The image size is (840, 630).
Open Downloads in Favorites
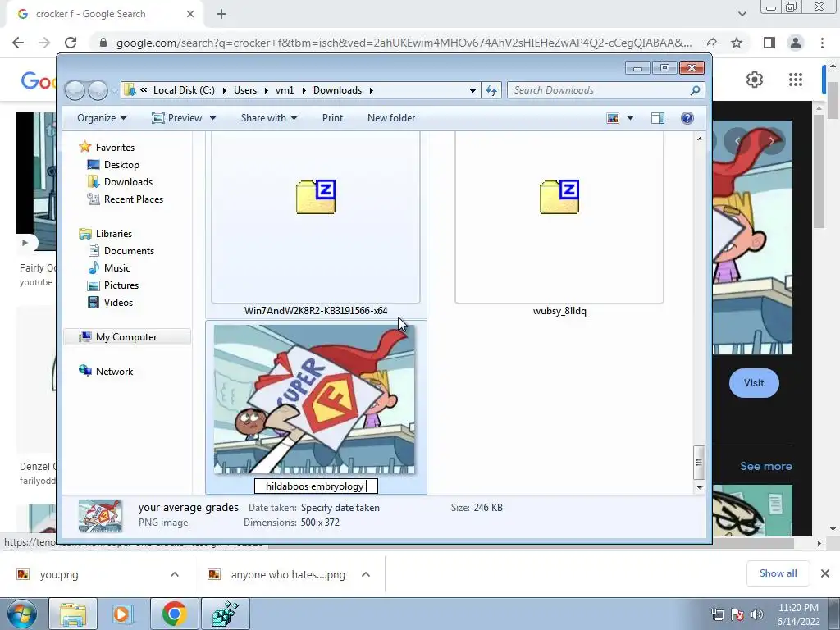click(x=128, y=181)
